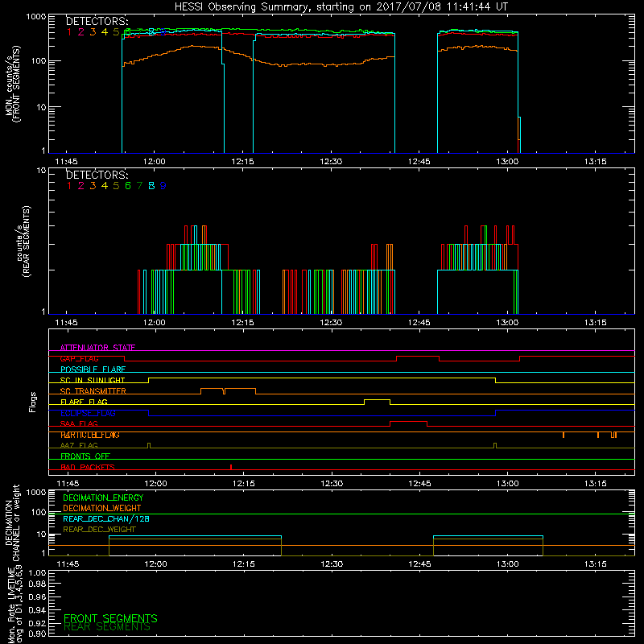
Task: Select the SC_TRANSMITTER flag label
Action: click(93, 390)
